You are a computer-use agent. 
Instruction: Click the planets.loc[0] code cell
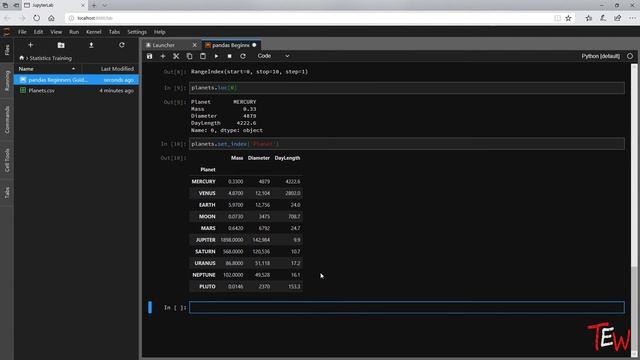[407, 88]
